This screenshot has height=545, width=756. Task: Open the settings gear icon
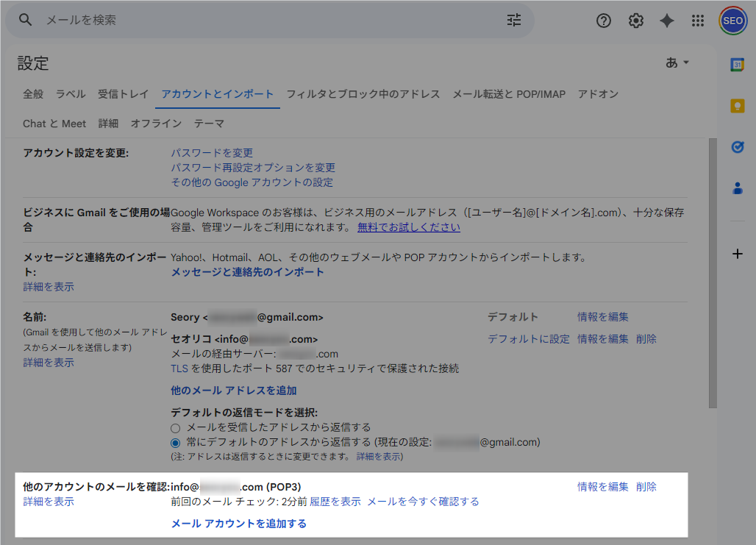click(635, 21)
